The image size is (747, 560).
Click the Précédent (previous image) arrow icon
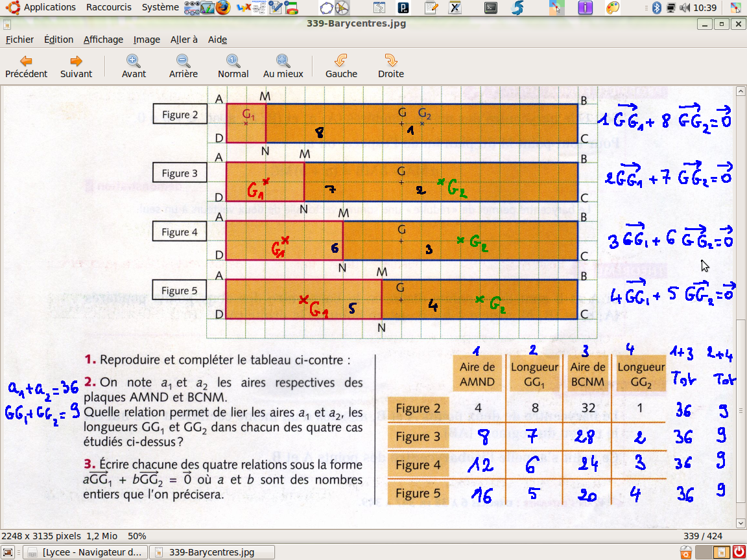coord(26,61)
